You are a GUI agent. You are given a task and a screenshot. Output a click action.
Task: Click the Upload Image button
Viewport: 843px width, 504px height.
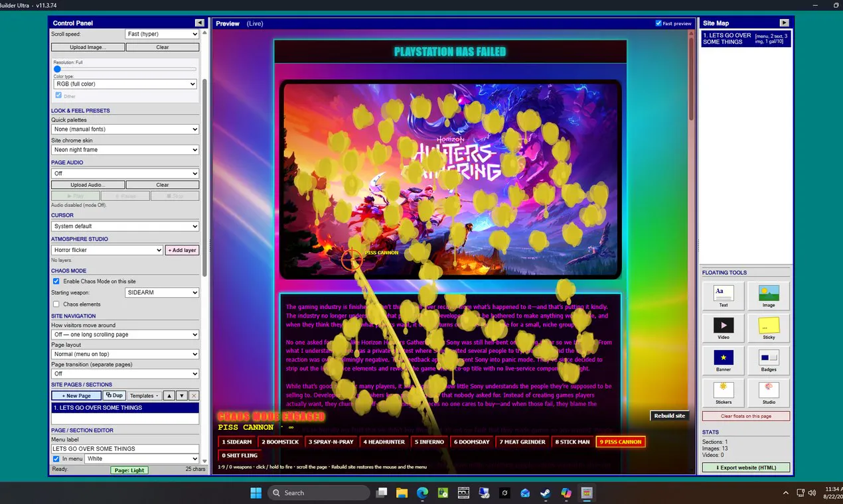click(88, 47)
